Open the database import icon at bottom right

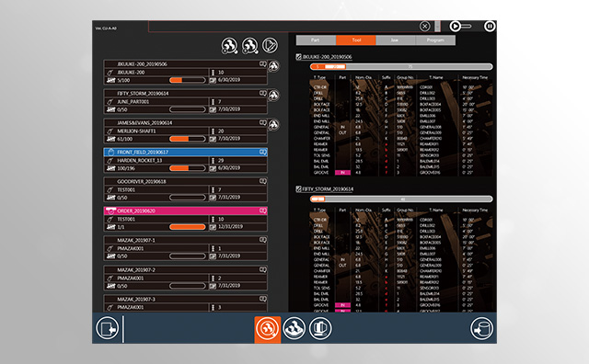tap(481, 328)
